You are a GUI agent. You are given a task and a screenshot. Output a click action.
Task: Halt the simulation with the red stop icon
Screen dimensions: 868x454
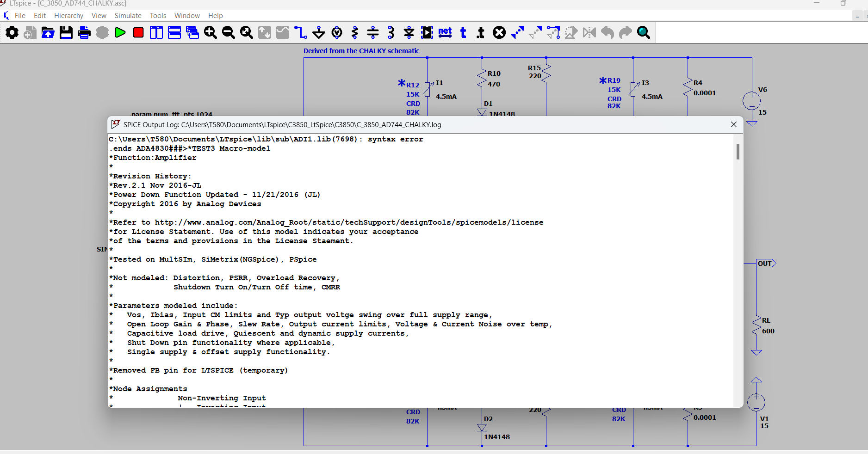click(138, 32)
